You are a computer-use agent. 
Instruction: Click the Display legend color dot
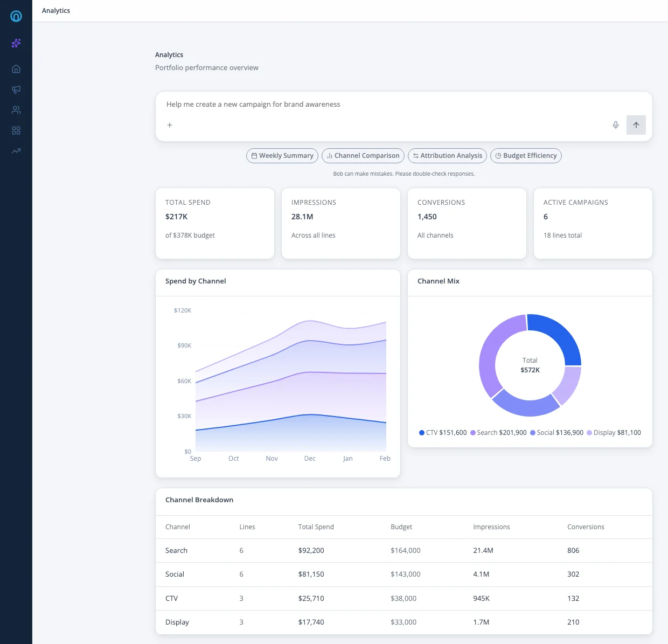coord(589,433)
